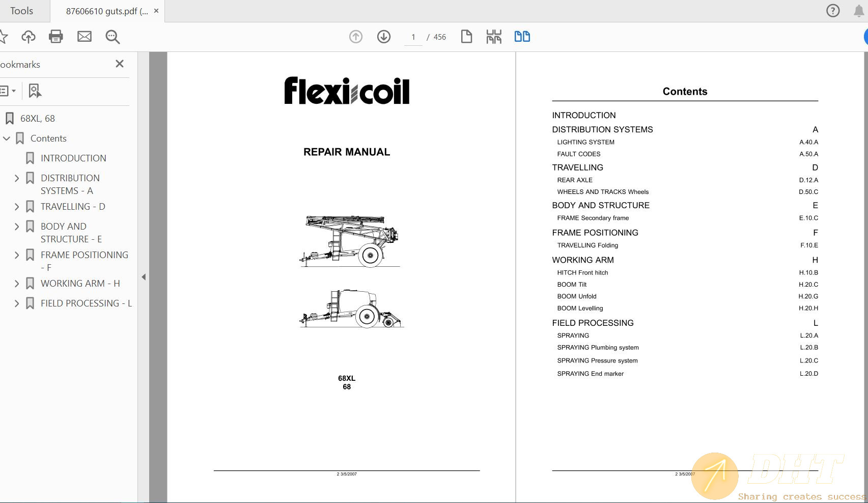
Task: Switch to two-page facing view
Action: click(x=522, y=36)
